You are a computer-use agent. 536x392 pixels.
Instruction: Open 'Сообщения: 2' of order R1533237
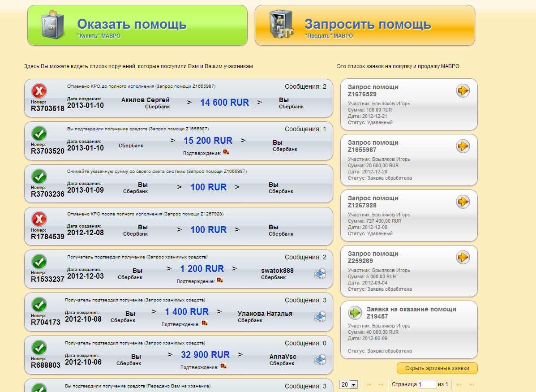[x=305, y=257]
